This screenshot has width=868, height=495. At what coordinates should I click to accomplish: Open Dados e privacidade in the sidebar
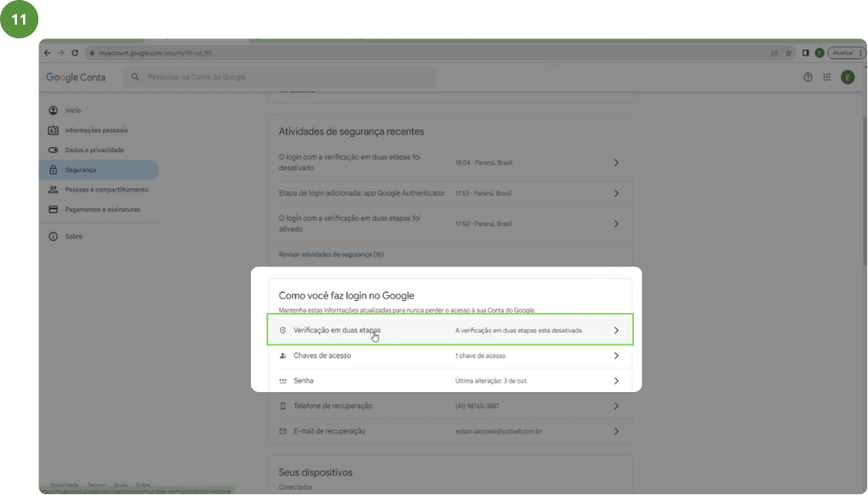(99, 151)
